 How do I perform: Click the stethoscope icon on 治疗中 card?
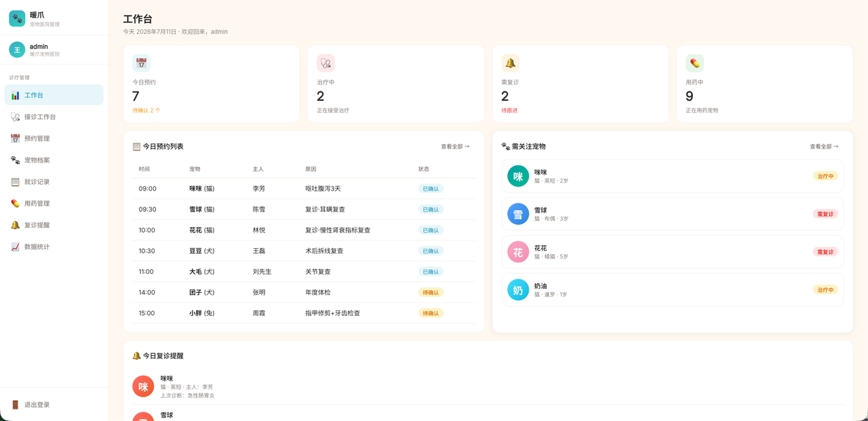click(325, 63)
